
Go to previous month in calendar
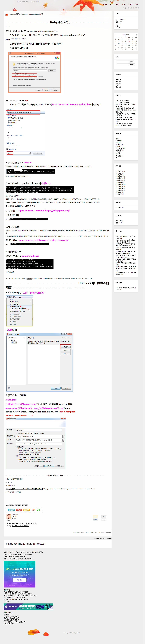(115, 34)
